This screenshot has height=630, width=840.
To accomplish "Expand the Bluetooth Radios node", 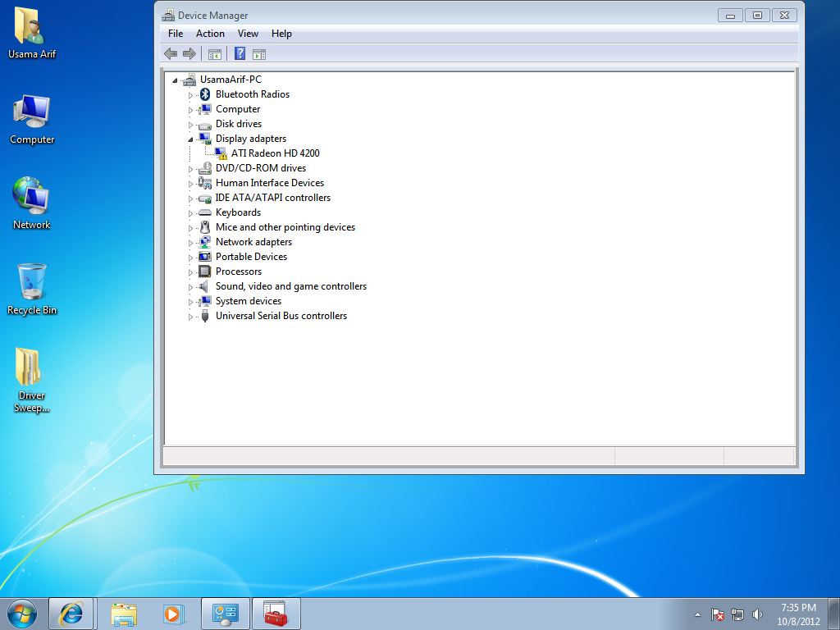I will pyautogui.click(x=190, y=95).
